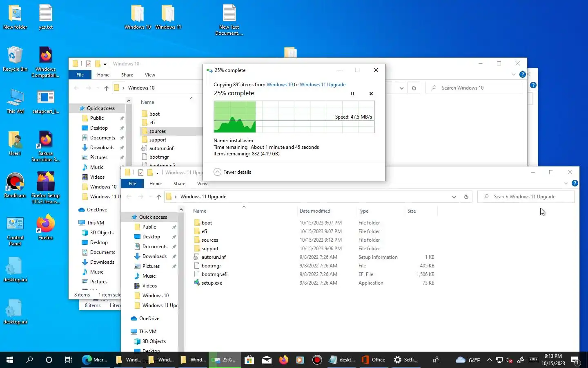Open the Start menu
This screenshot has height=368, width=588.
pyautogui.click(x=10, y=360)
